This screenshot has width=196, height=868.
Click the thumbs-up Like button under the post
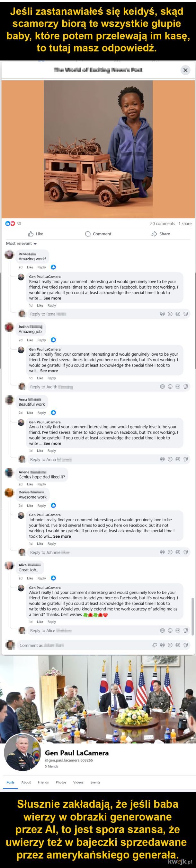click(36, 234)
